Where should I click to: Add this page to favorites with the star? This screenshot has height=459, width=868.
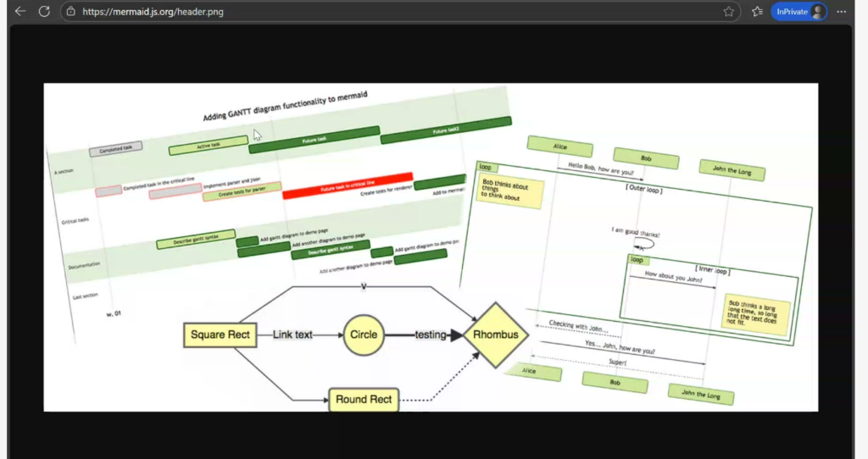tap(729, 12)
